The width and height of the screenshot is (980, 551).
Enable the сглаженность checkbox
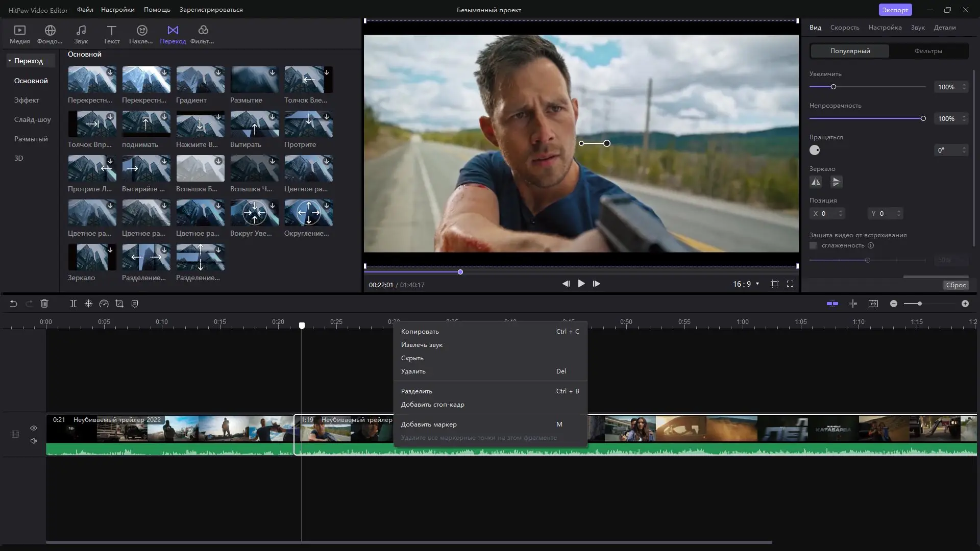coord(813,245)
